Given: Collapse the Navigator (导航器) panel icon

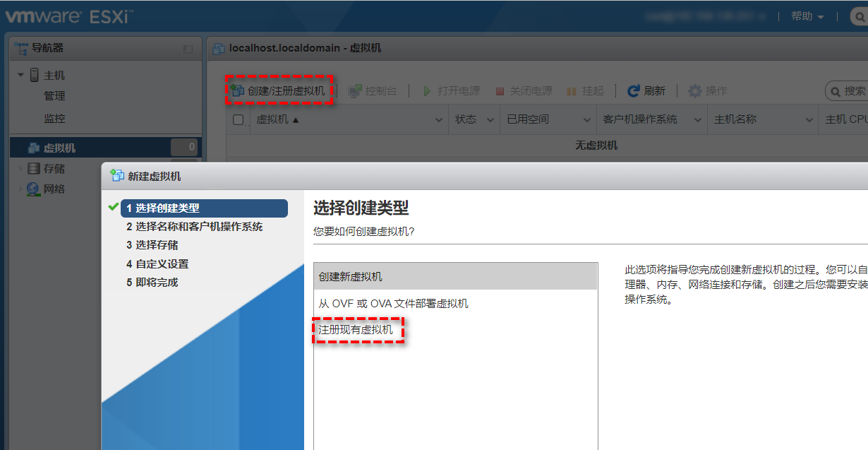Looking at the screenshot, I should pos(188,49).
